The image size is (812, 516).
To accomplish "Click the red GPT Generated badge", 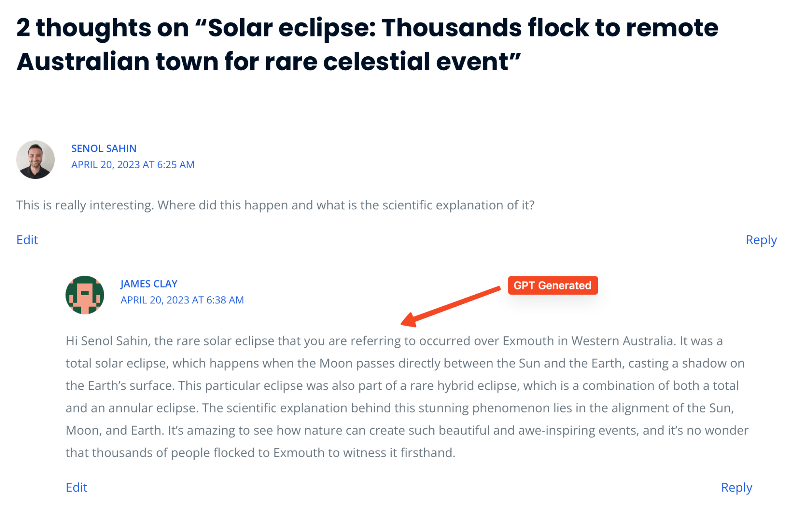I will 552,285.
